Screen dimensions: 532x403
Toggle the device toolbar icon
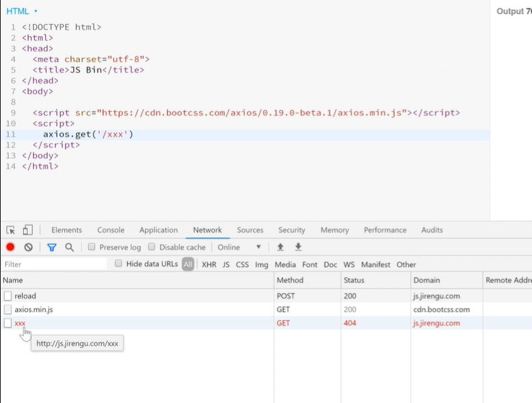28,230
